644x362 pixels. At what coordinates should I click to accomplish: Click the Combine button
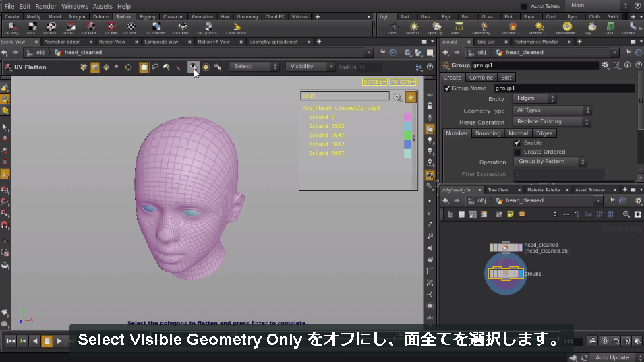pyautogui.click(x=481, y=78)
